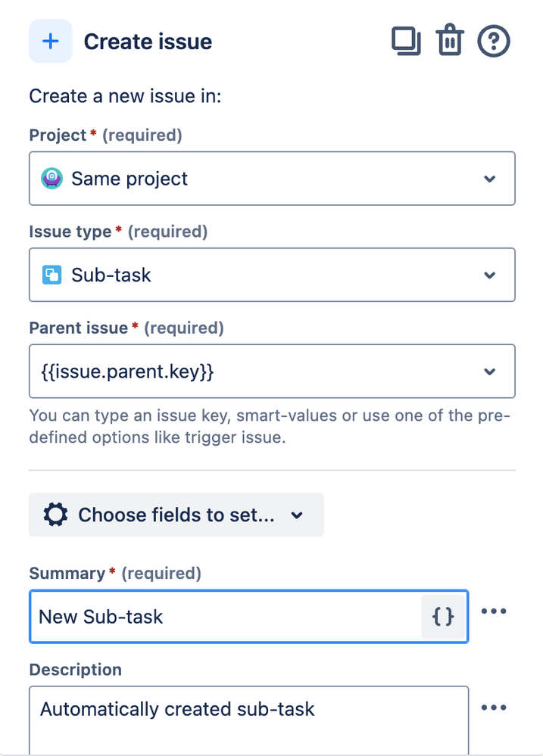The height and width of the screenshot is (756, 543).
Task: Open the Issue type dropdown
Action: point(490,275)
